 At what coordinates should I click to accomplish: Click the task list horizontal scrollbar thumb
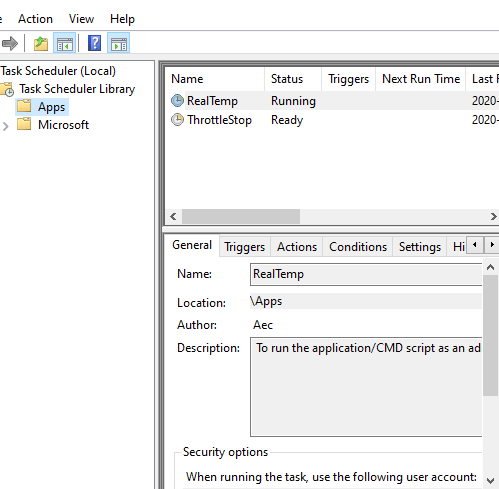[241, 217]
